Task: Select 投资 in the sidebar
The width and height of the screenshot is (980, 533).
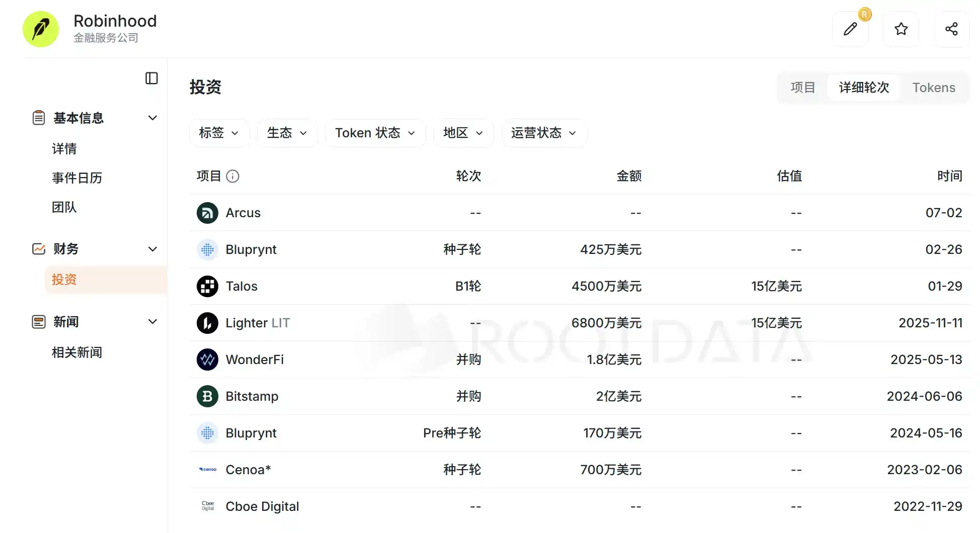Action: [x=106, y=280]
